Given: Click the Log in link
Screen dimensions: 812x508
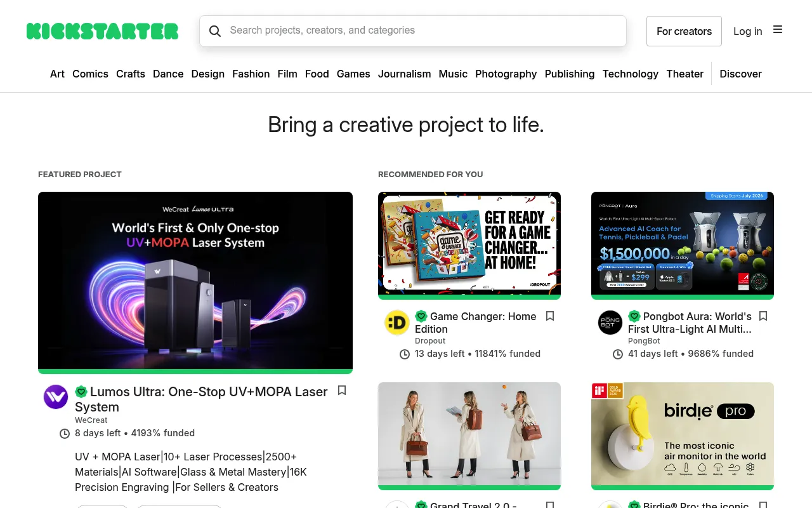Looking at the screenshot, I should [x=748, y=31].
